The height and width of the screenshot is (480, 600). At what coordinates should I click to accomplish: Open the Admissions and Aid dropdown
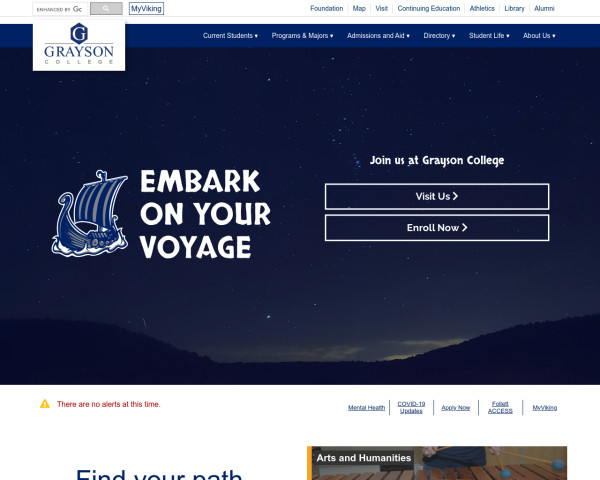click(x=378, y=36)
